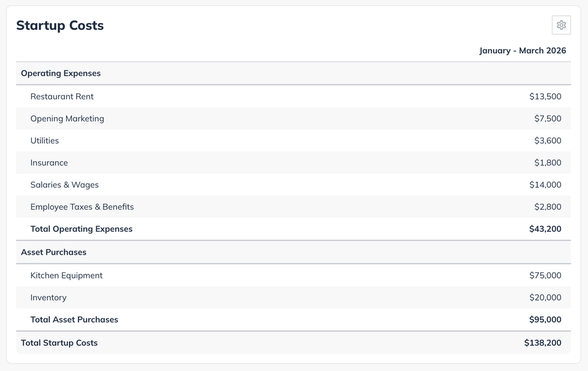The image size is (588, 371).
Task: Click the $75,000 Kitchen Equipment amount
Action: coord(545,275)
